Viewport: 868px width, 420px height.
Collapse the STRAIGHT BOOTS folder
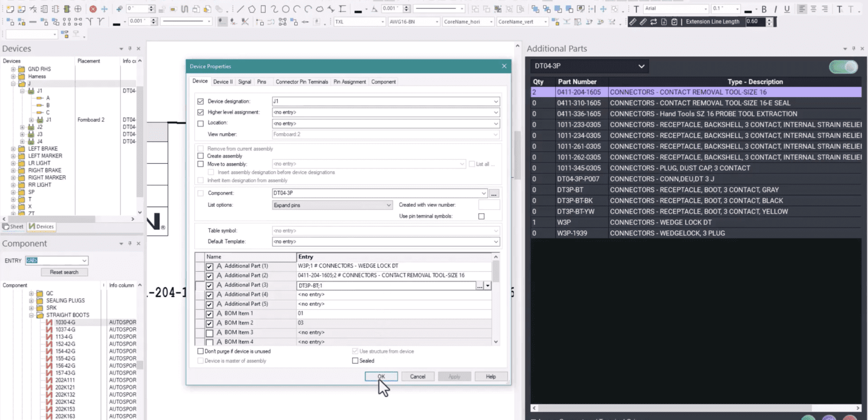coord(32,315)
